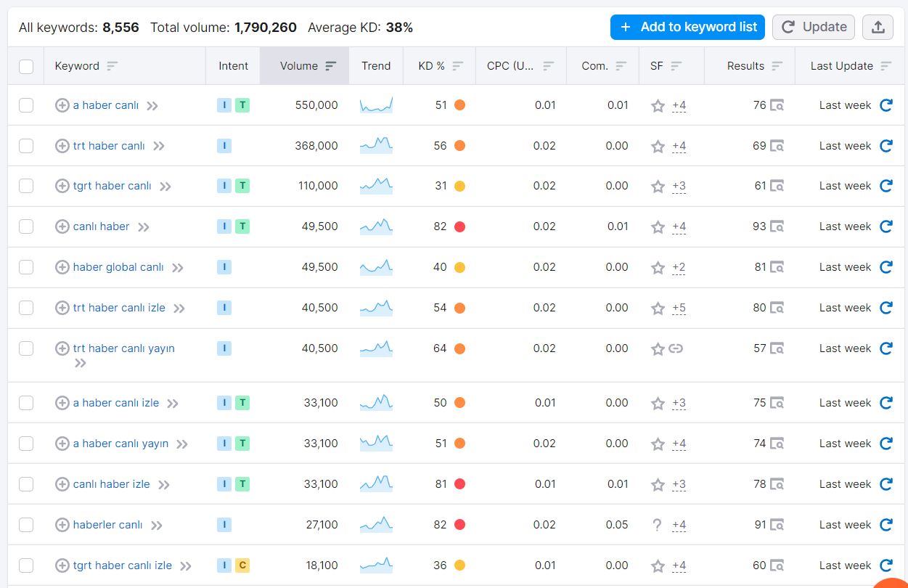Click red KD dot for 'canlı haber'
This screenshot has height=588, width=908.
point(459,226)
